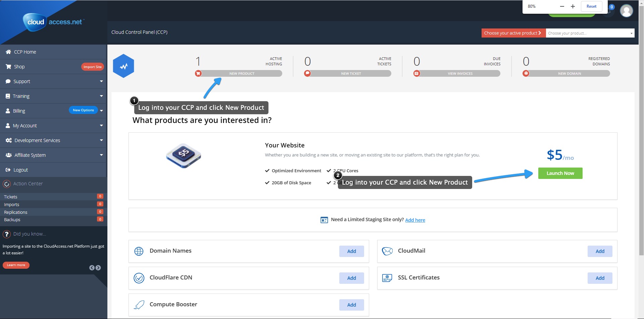
Task: Click the New Ticket button
Action: [x=351, y=73]
